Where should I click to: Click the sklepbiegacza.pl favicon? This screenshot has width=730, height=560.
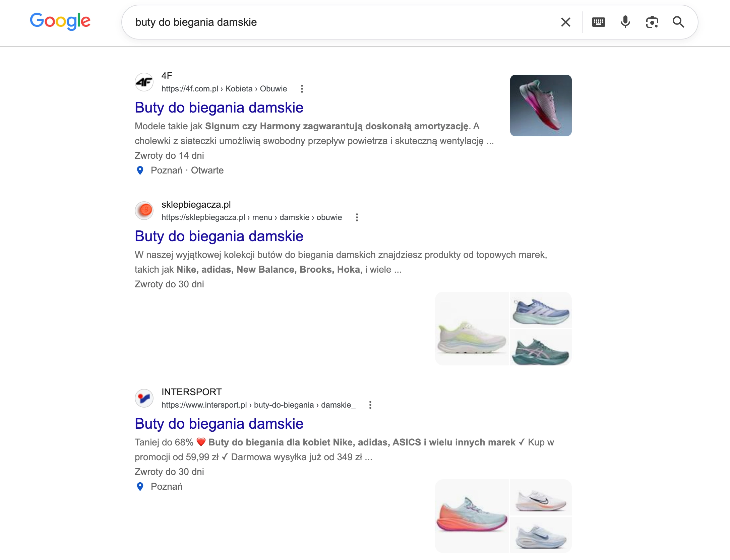pos(144,211)
